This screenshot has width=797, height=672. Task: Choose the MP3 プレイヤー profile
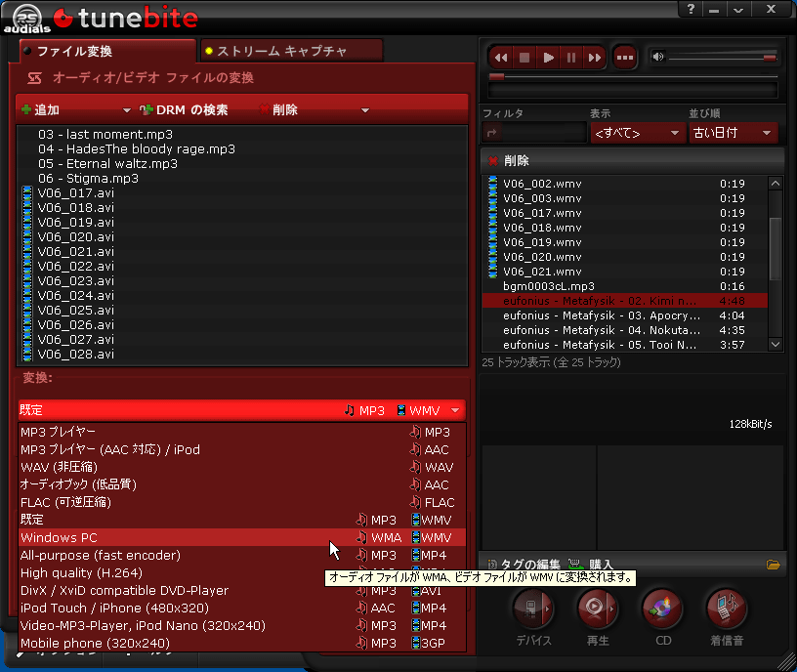point(242,432)
